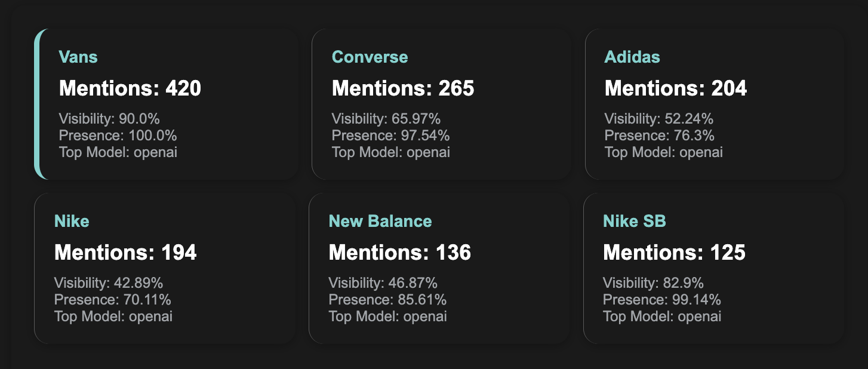Click the Vans brand title
Viewport: 868px width, 369px height.
coord(78,57)
